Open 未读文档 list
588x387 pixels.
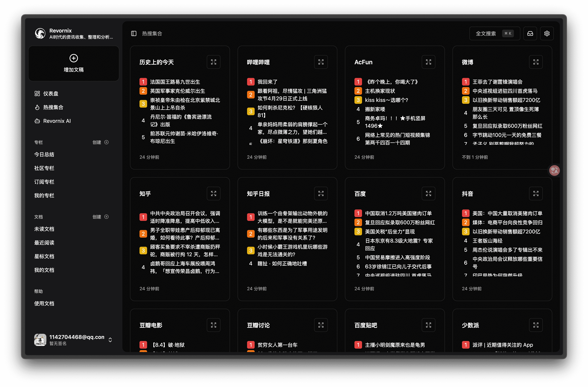coord(44,229)
